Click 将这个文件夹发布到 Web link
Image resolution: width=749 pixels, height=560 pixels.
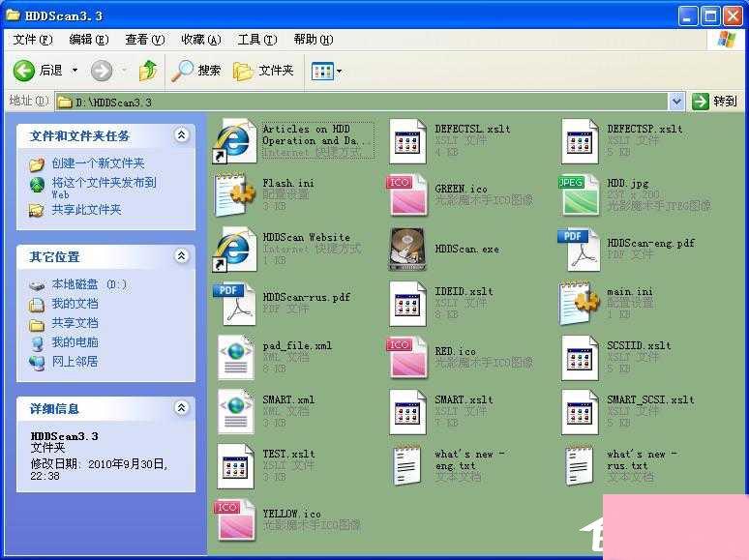(x=104, y=188)
